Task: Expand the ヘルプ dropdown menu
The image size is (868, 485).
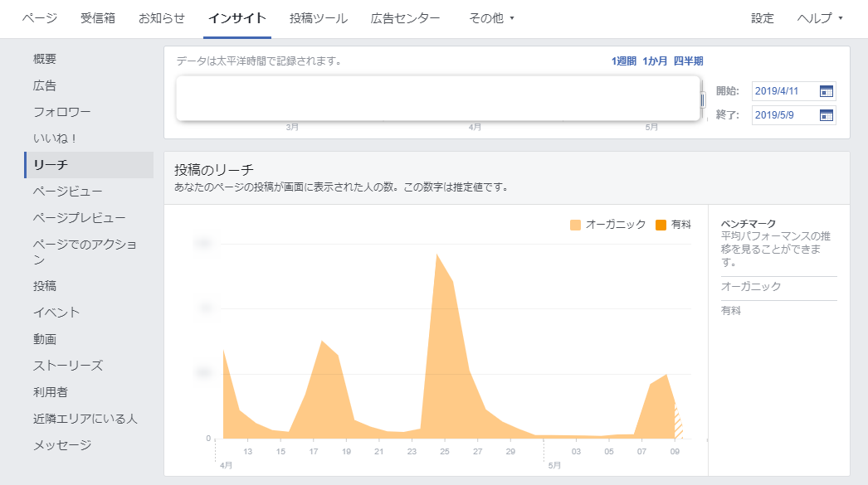Action: pos(819,18)
